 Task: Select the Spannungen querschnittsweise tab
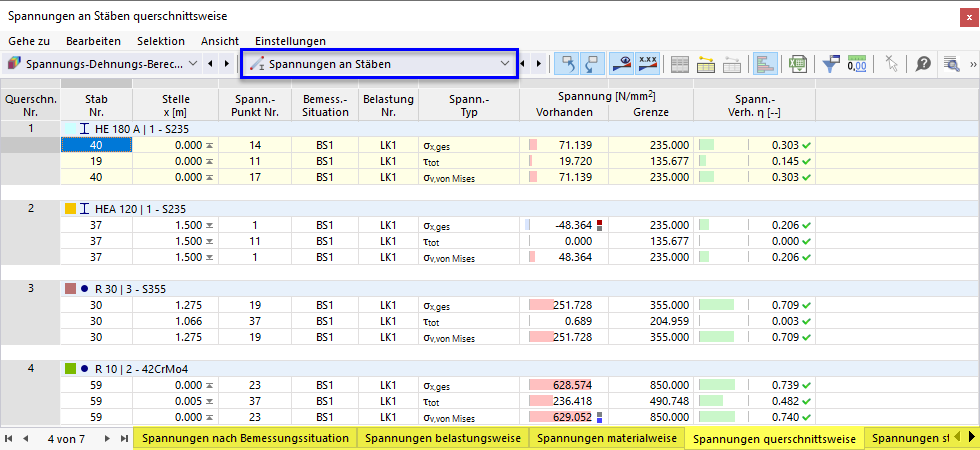774,438
